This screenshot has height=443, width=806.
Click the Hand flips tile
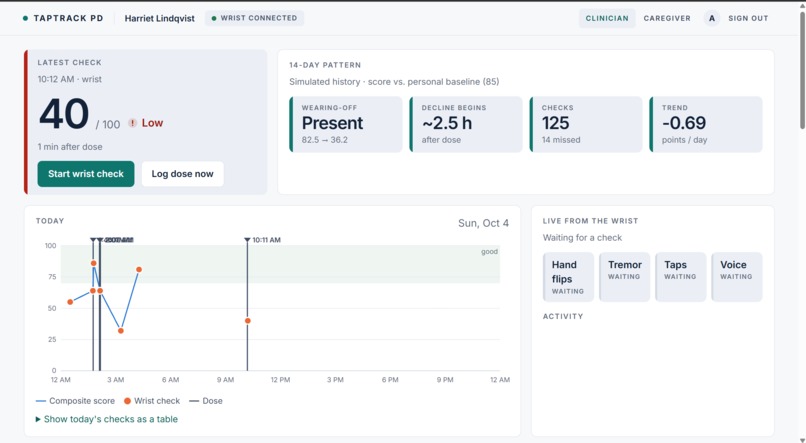point(568,276)
